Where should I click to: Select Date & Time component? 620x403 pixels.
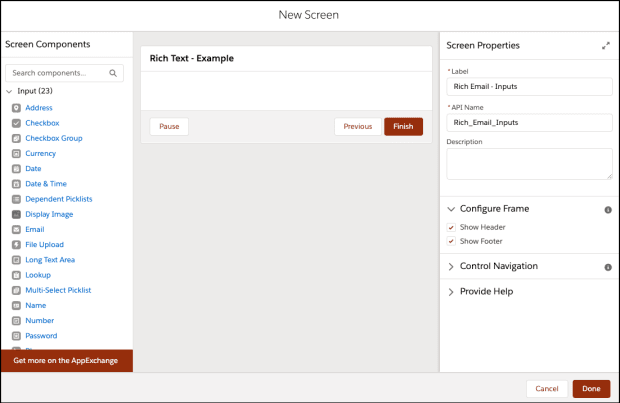click(x=46, y=184)
